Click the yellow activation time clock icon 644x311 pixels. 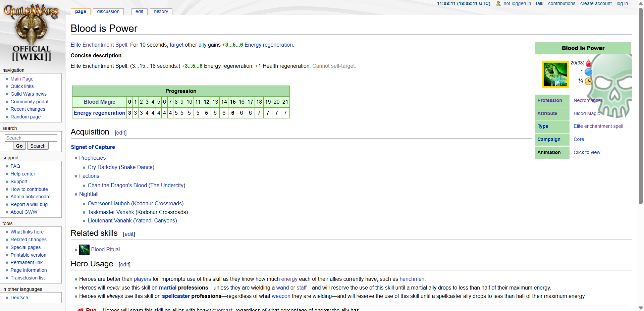coord(588,81)
